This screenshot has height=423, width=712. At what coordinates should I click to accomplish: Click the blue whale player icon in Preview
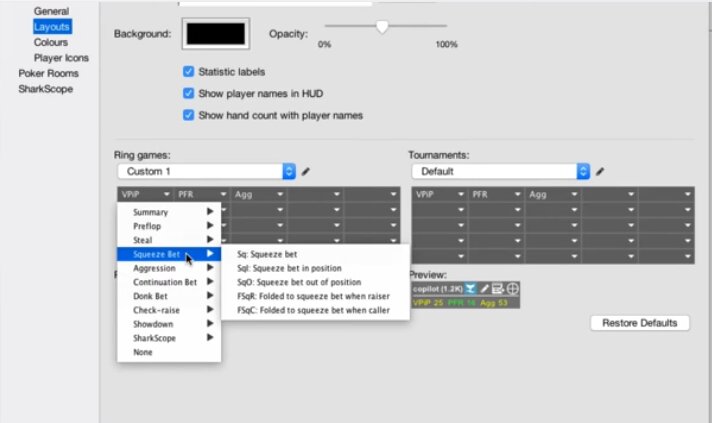pyautogui.click(x=470, y=289)
